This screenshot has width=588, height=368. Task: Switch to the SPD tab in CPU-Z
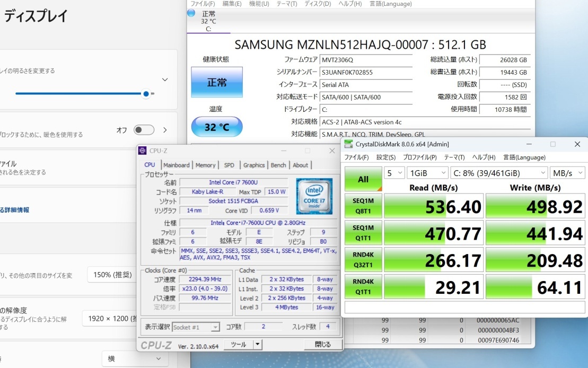tap(229, 165)
